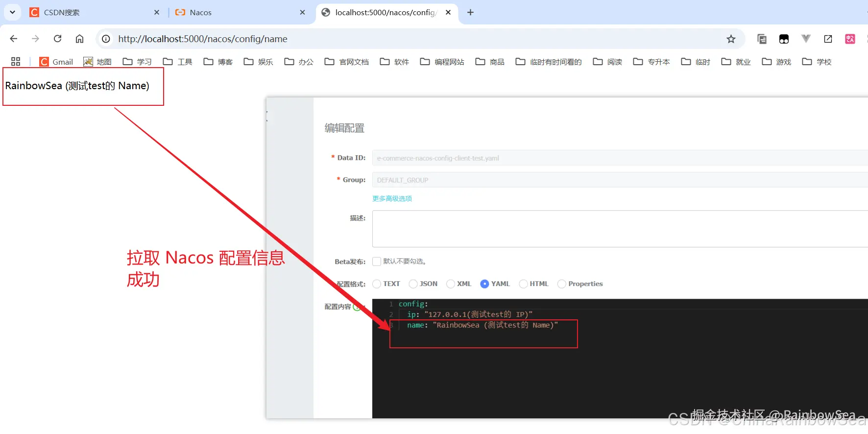This screenshot has height=434, width=868.
Task: Select the Properties format radio button
Action: point(562,284)
